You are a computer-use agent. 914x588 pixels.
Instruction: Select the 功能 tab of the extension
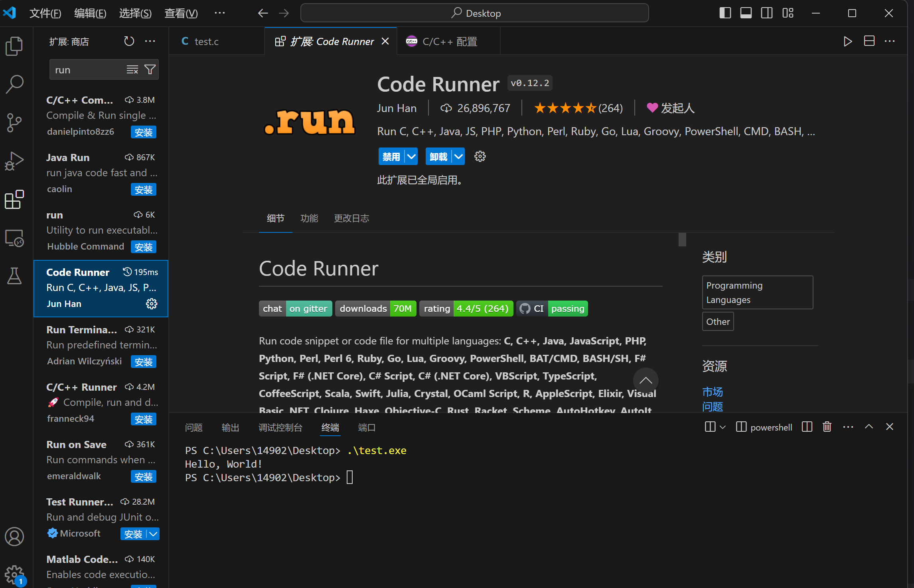click(x=309, y=218)
